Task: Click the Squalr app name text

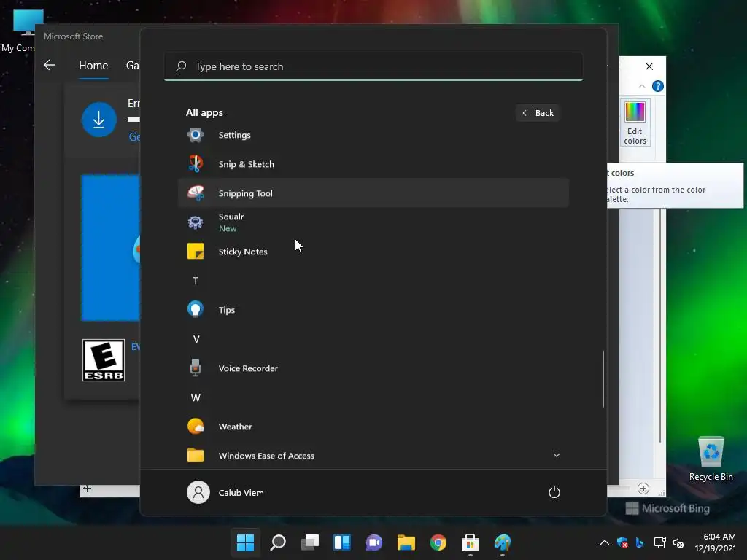Action: (231, 217)
